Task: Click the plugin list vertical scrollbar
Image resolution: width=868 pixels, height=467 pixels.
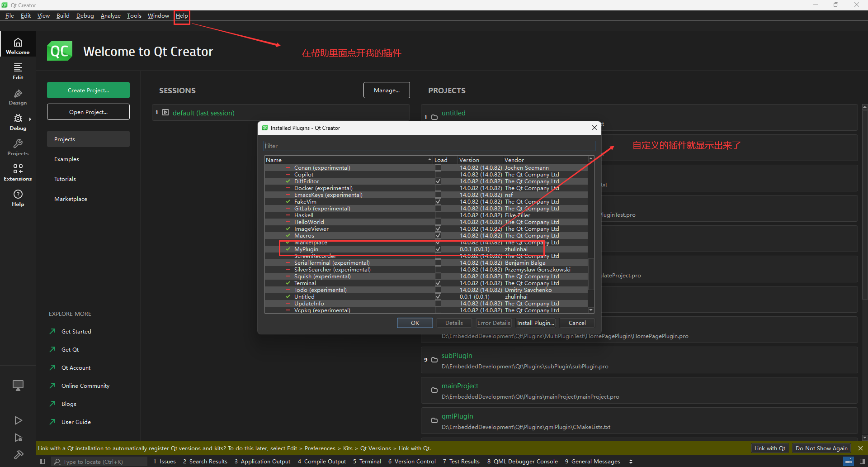Action: coord(591,274)
